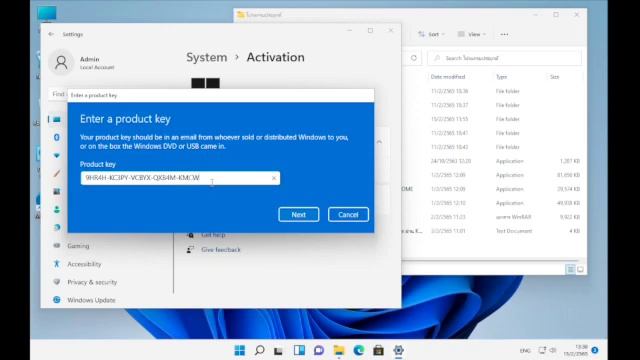Open Get help link
Viewport: 640px width, 360px height.
tap(213, 235)
